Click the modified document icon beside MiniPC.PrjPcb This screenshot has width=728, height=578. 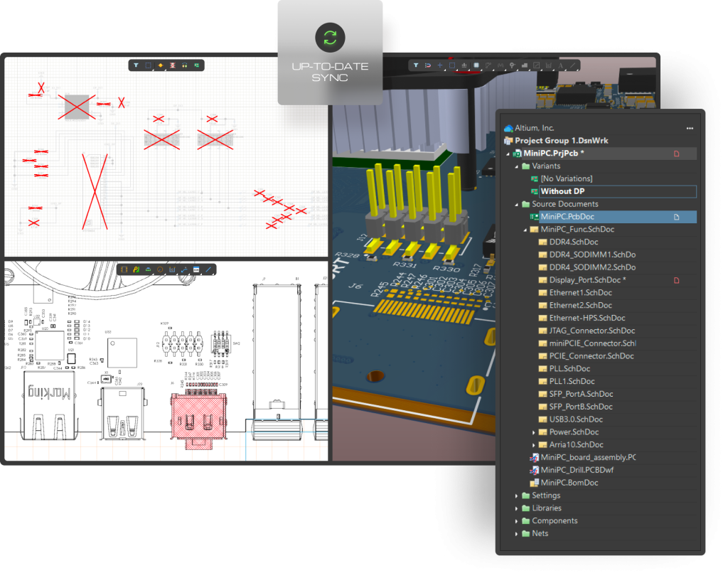pos(676,154)
